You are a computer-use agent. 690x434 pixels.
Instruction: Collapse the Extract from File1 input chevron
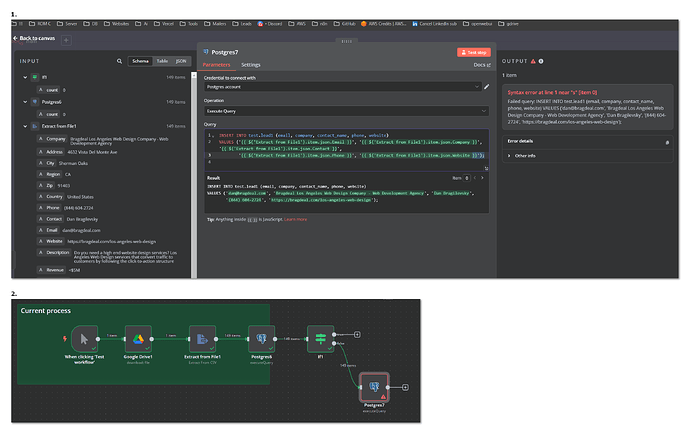(25, 126)
